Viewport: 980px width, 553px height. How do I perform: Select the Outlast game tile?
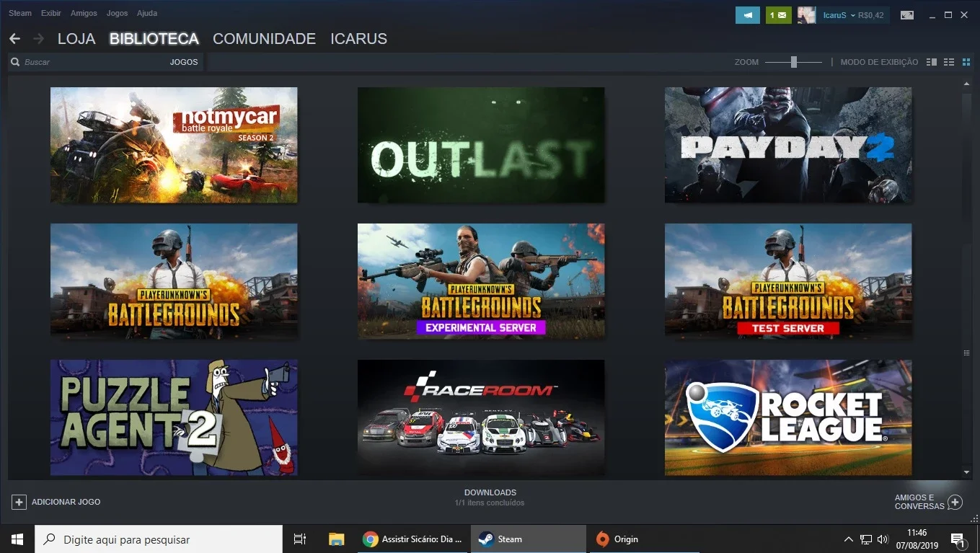point(481,145)
